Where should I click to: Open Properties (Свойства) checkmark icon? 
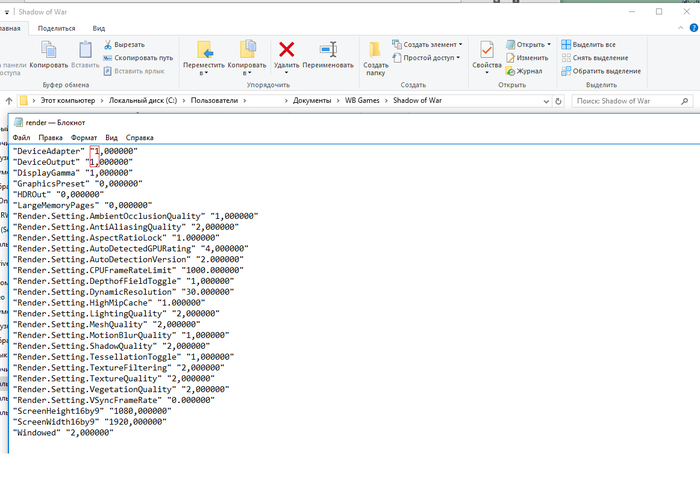(487, 50)
